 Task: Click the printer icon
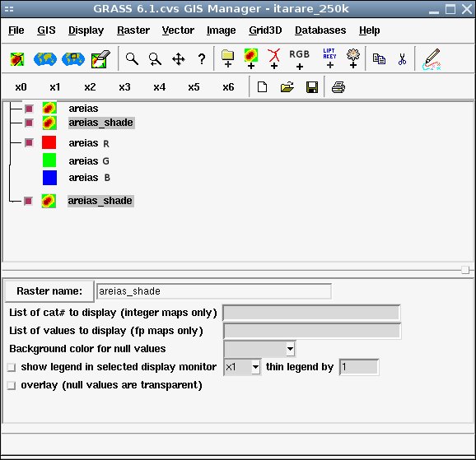pyautogui.click(x=338, y=87)
